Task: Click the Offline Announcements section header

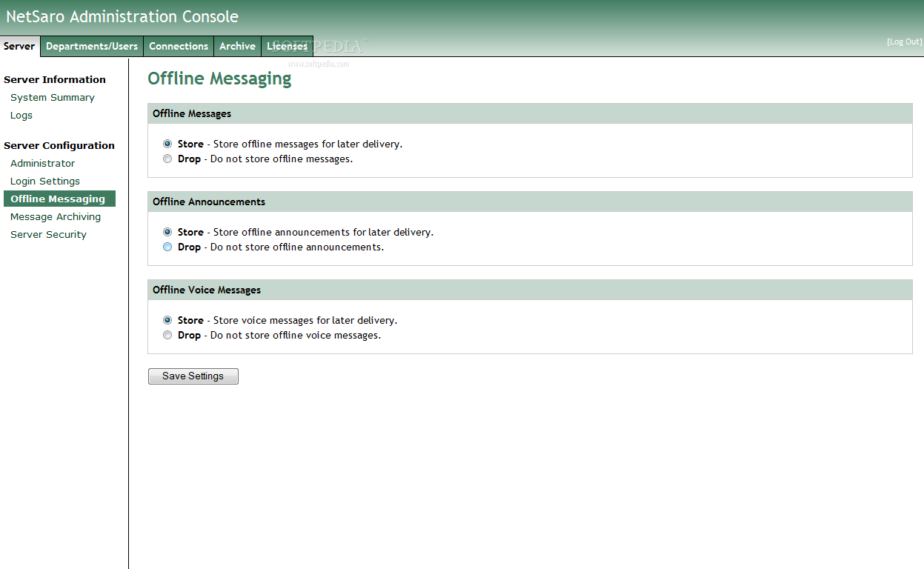Action: (530, 202)
